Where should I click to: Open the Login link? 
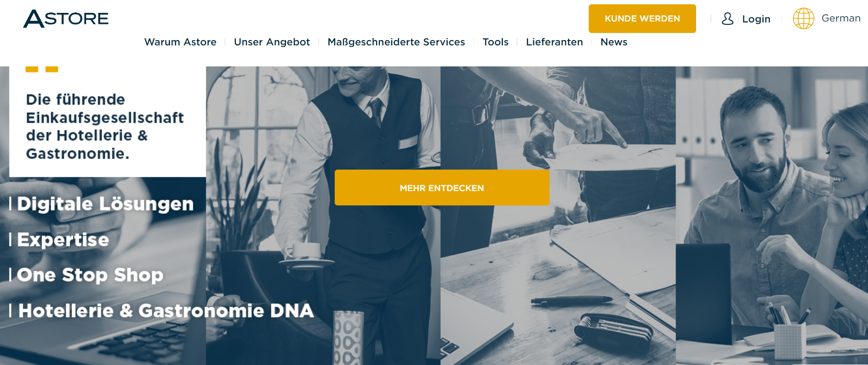tap(756, 19)
